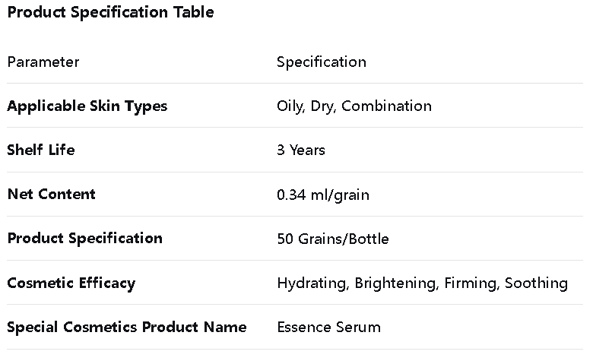Viewport: 593px width, 364px height.
Task: Click the word Soothing in efficacy
Action: pyautogui.click(x=536, y=283)
